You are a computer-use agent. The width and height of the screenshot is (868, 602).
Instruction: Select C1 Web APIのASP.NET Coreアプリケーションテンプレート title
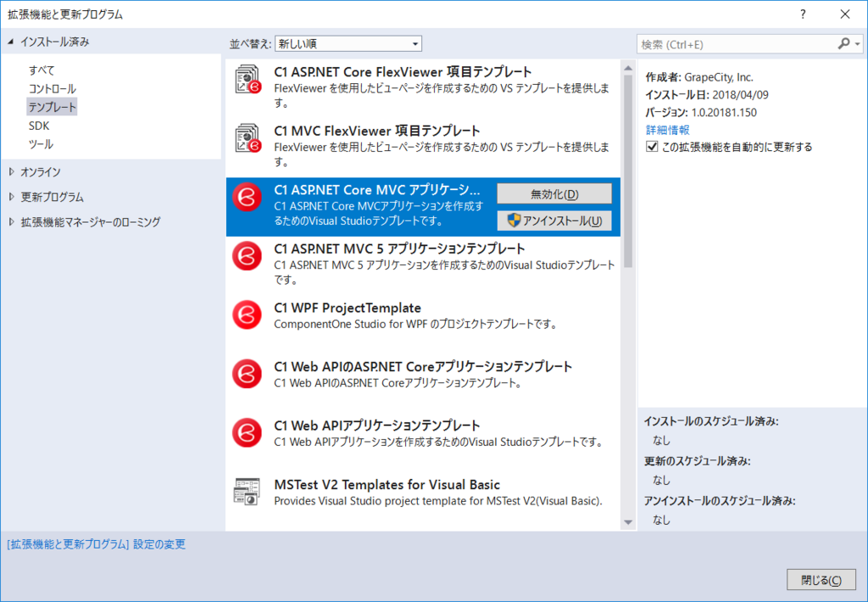point(423,366)
